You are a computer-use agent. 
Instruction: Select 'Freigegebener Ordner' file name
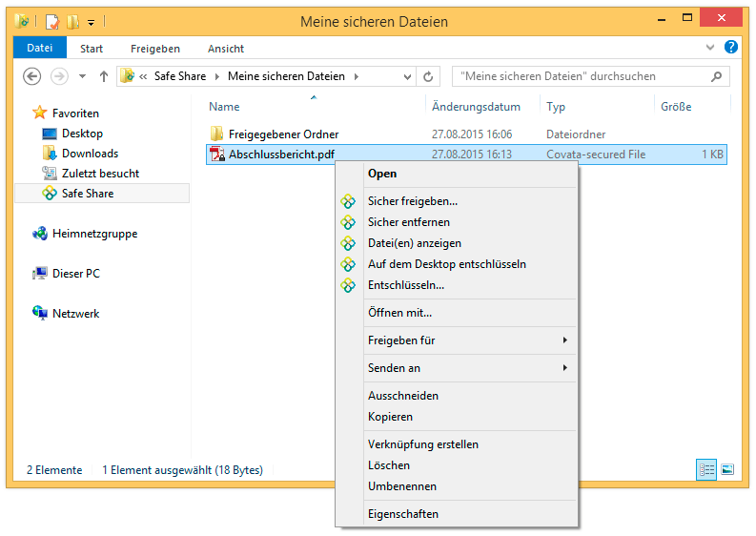[283, 134]
